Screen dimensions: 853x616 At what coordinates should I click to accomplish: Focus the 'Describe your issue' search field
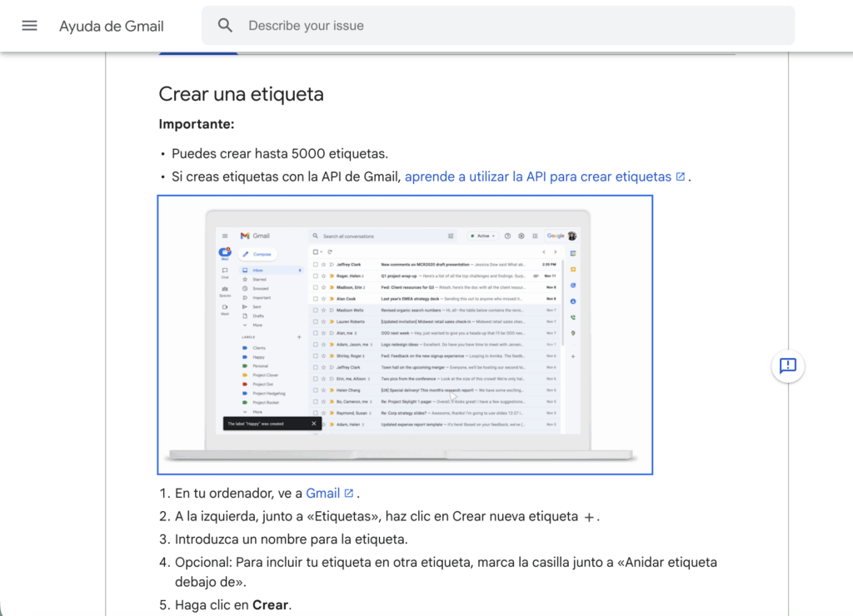(x=498, y=26)
